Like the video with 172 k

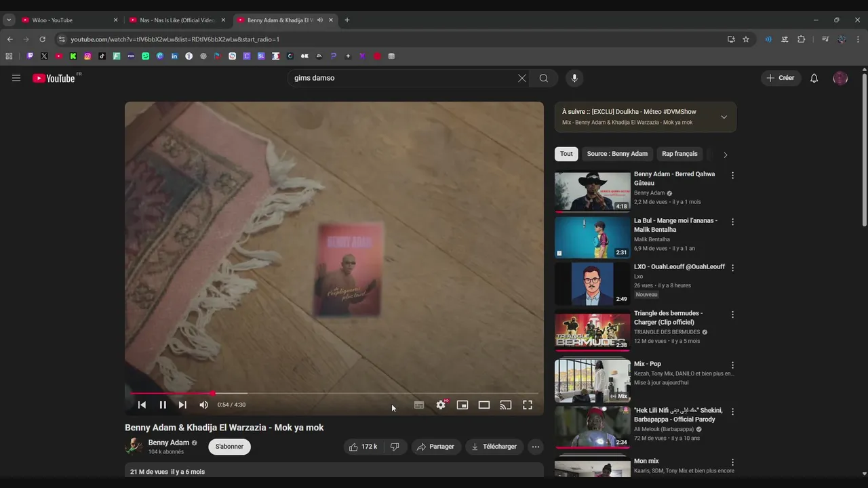(x=363, y=447)
